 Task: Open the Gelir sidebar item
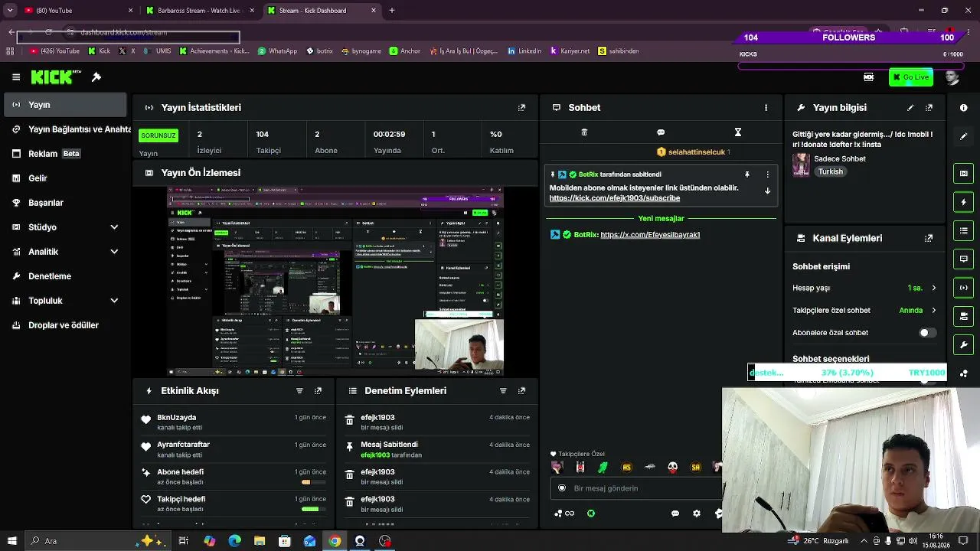[66, 178]
